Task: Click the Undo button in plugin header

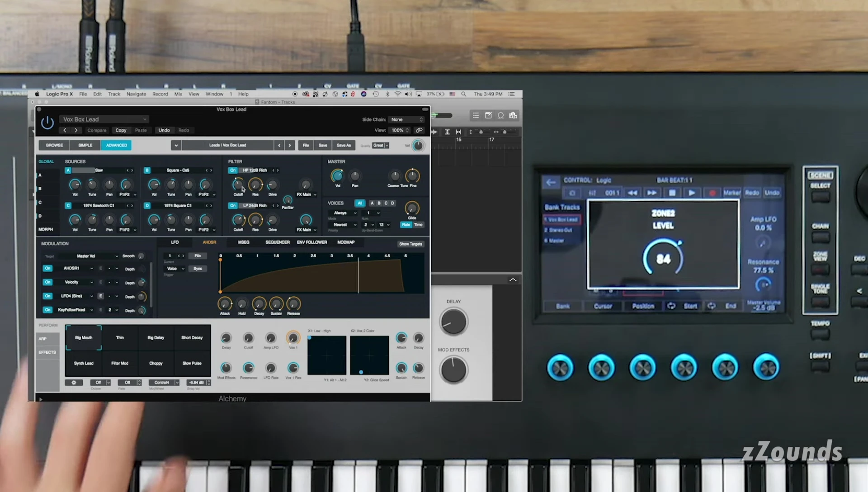Action: point(164,130)
